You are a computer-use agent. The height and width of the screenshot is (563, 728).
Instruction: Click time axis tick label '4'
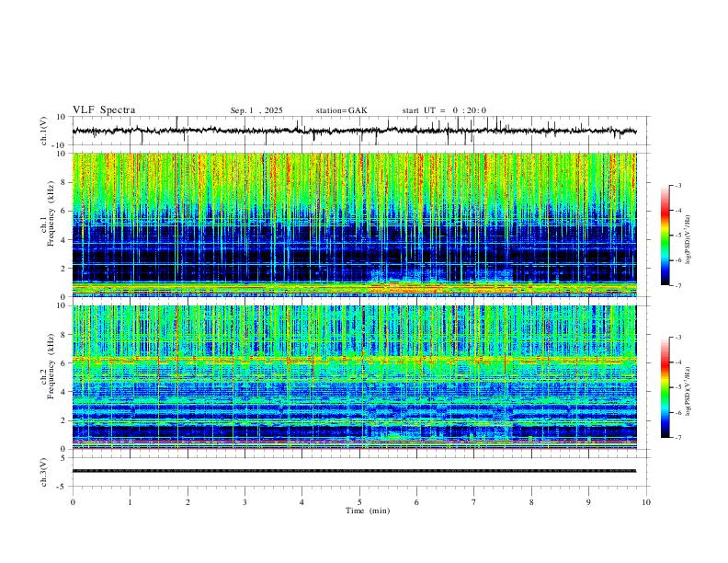tap(302, 502)
